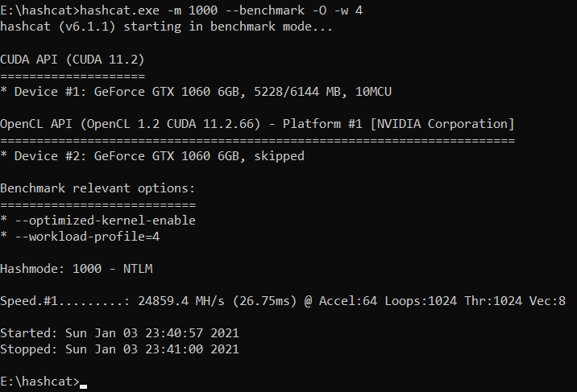Click the 'Started: Sun Jan 03 23:40:57' line
577x392 pixels.
tap(119, 333)
